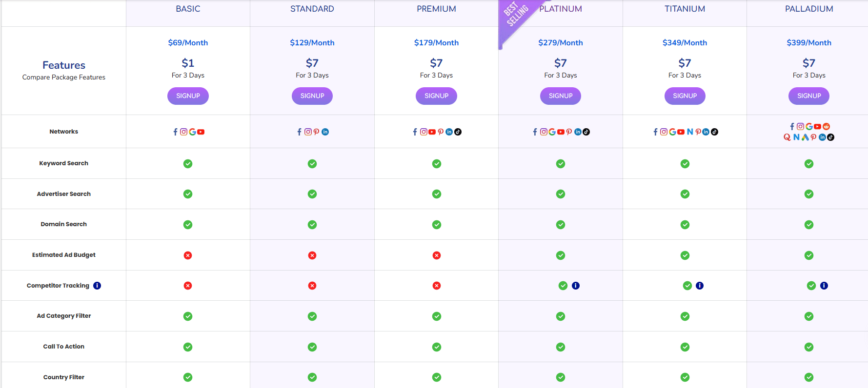Screen dimensions: 868x388
Task: Open info icon beside Competitor Tracking label
Action: point(97,286)
